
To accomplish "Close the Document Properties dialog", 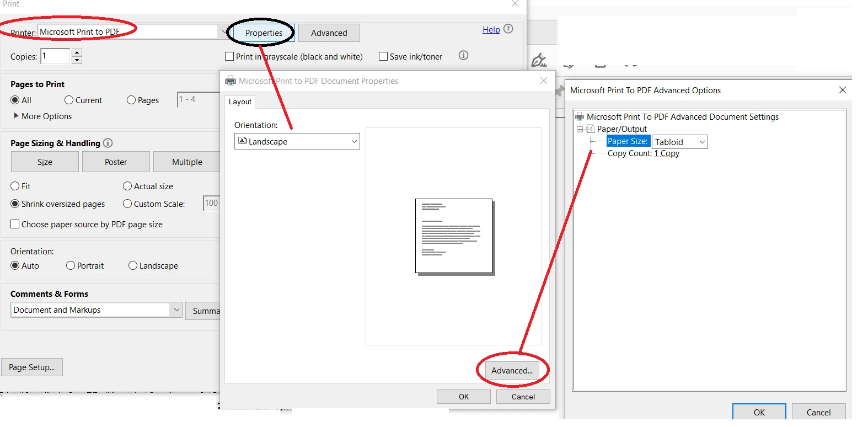I will tap(544, 81).
